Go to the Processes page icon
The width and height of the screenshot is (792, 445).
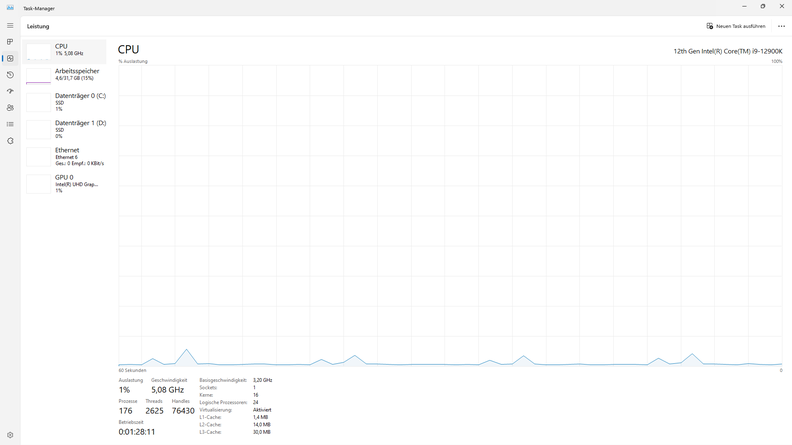[x=10, y=42]
